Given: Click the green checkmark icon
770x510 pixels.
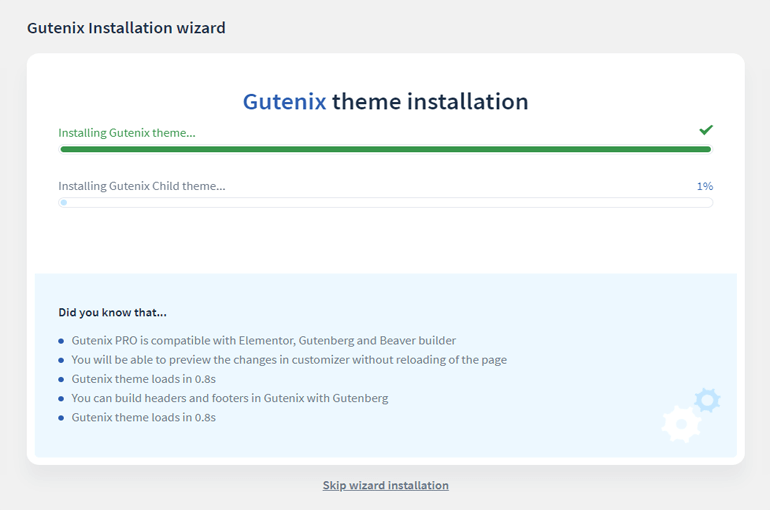Looking at the screenshot, I should [706, 130].
